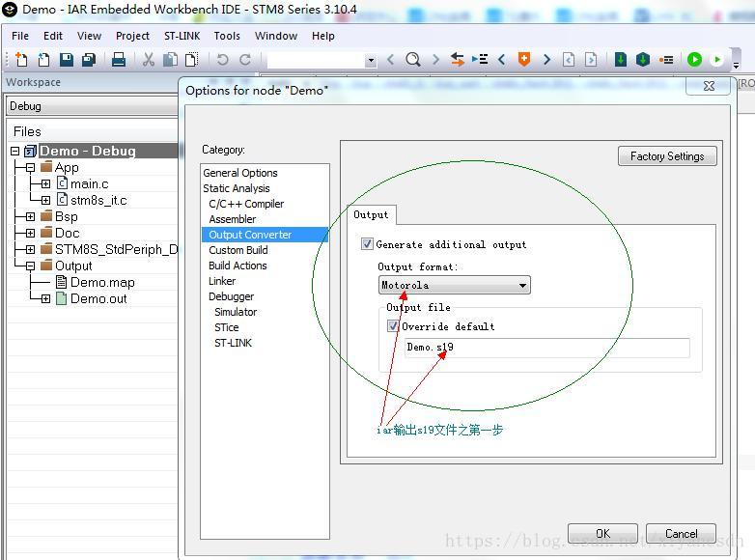This screenshot has height=560, width=755.
Task: Open the toolbar search combo box arrow
Action: point(371,60)
